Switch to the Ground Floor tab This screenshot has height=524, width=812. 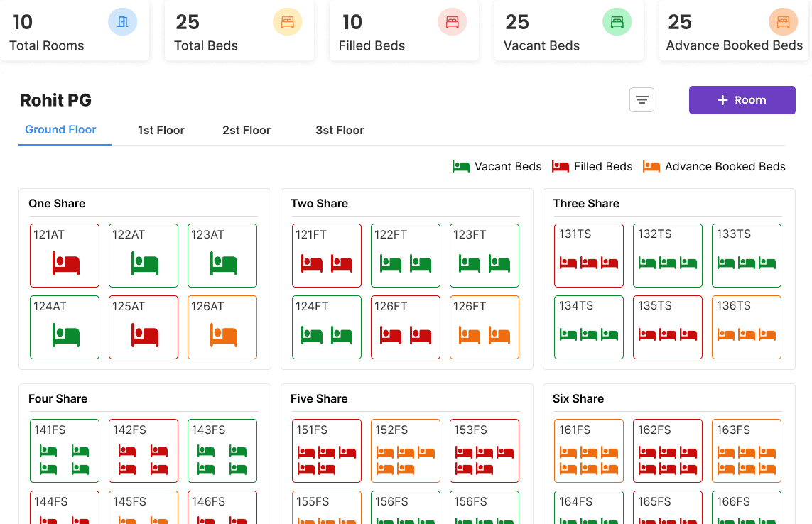pyautogui.click(x=60, y=129)
